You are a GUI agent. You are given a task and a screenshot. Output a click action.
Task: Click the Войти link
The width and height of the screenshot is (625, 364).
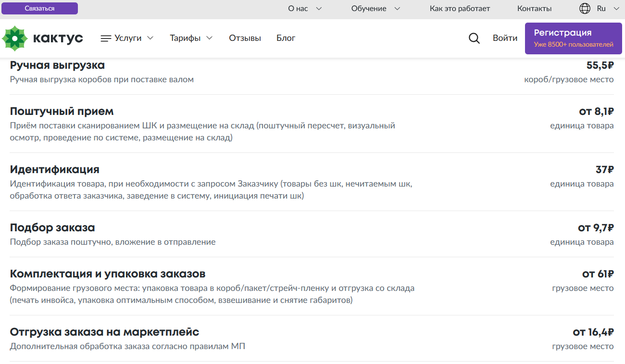click(x=505, y=38)
